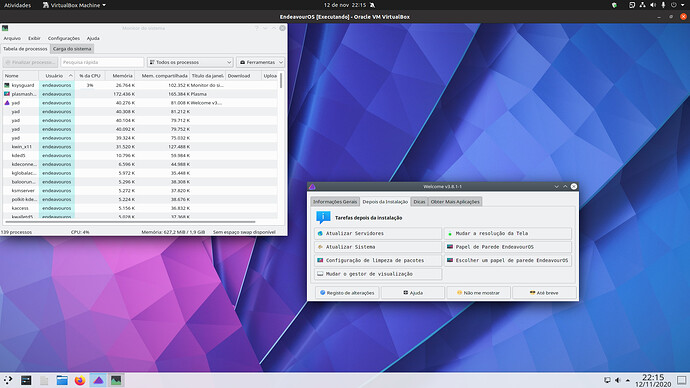
Task: Open the KDE application launcher in the panel
Action: tap(8, 380)
